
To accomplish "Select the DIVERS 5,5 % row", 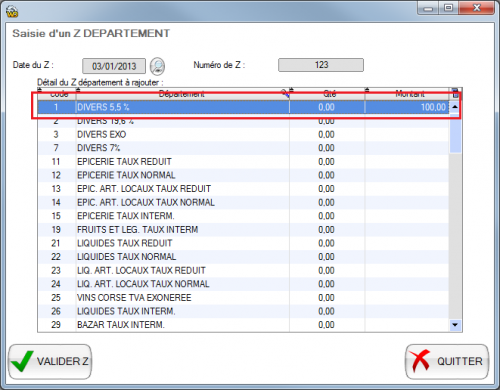I will coord(243,107).
